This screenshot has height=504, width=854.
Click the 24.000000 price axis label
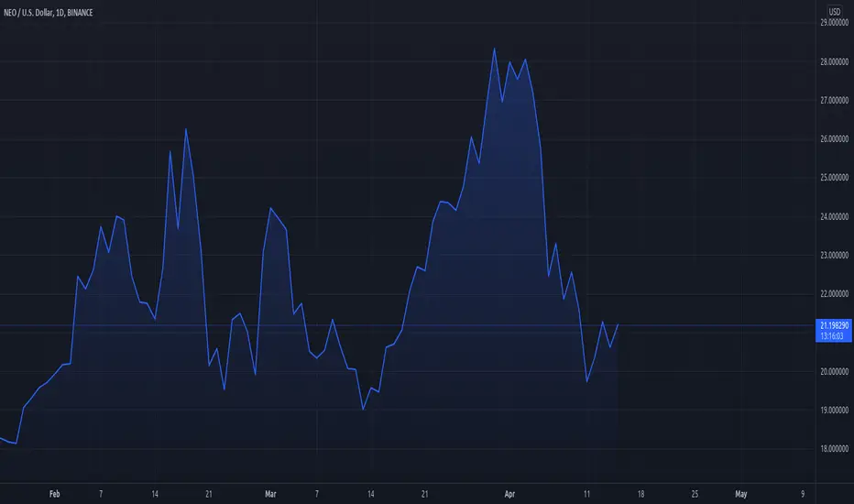click(834, 216)
